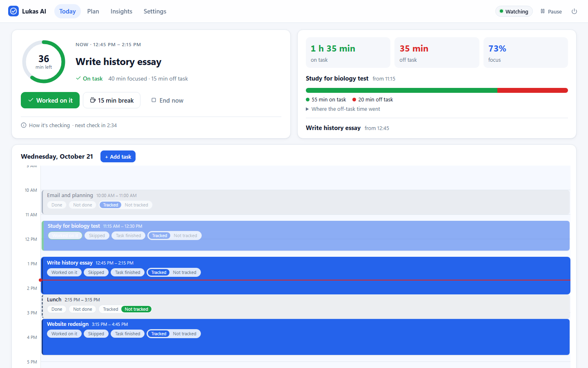Open the Today tab

(x=67, y=11)
